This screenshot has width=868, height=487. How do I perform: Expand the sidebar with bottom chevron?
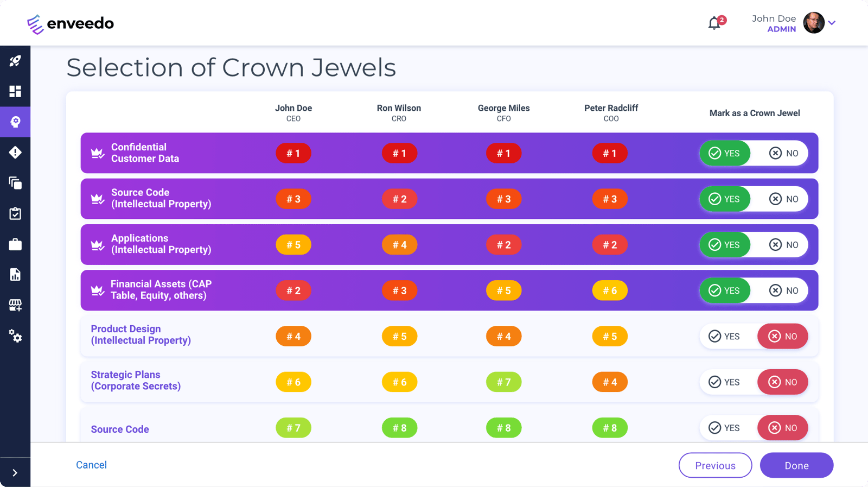point(15,473)
